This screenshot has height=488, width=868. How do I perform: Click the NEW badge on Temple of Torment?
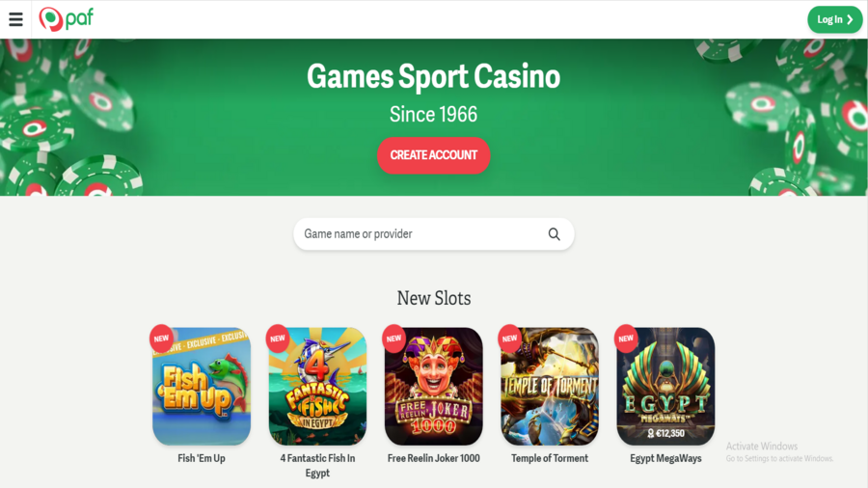510,339
